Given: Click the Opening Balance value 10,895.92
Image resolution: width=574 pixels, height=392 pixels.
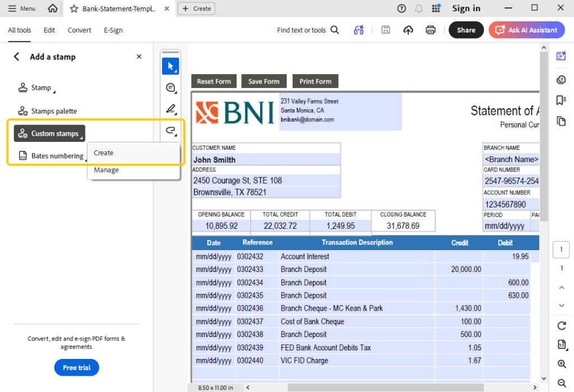Looking at the screenshot, I should (x=221, y=225).
